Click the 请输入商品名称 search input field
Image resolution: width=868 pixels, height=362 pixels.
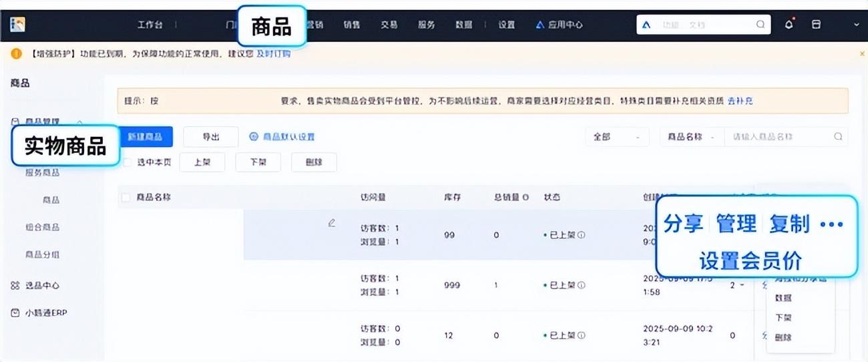coord(778,136)
